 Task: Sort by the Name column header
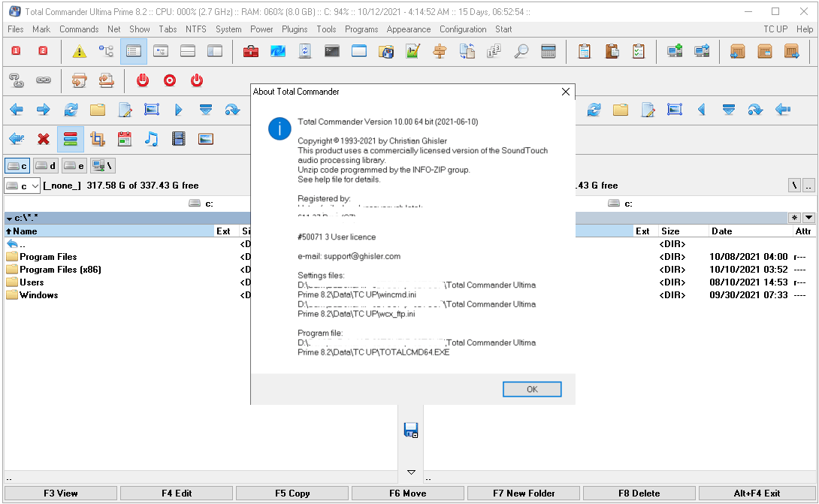coord(110,231)
